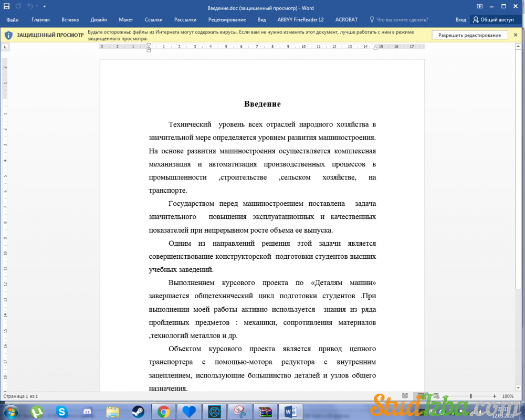
Task: Open the ACROBAT ribbon tab
Action: (346, 20)
